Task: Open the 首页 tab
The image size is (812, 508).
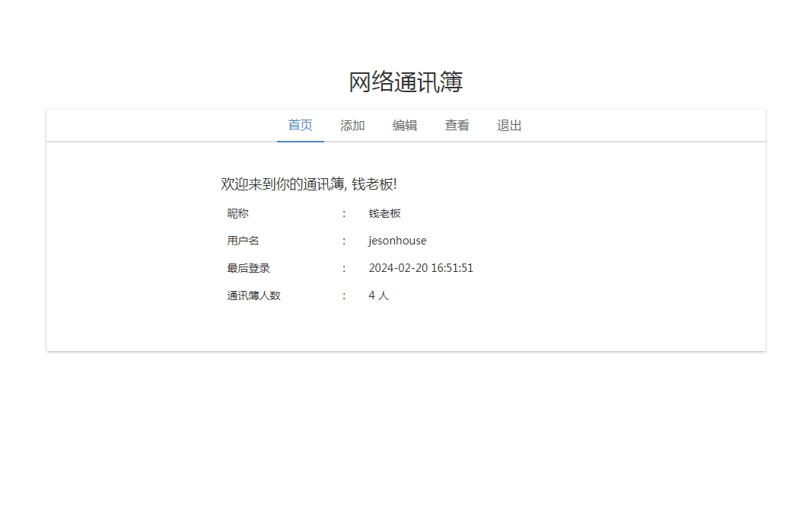Action: point(300,126)
